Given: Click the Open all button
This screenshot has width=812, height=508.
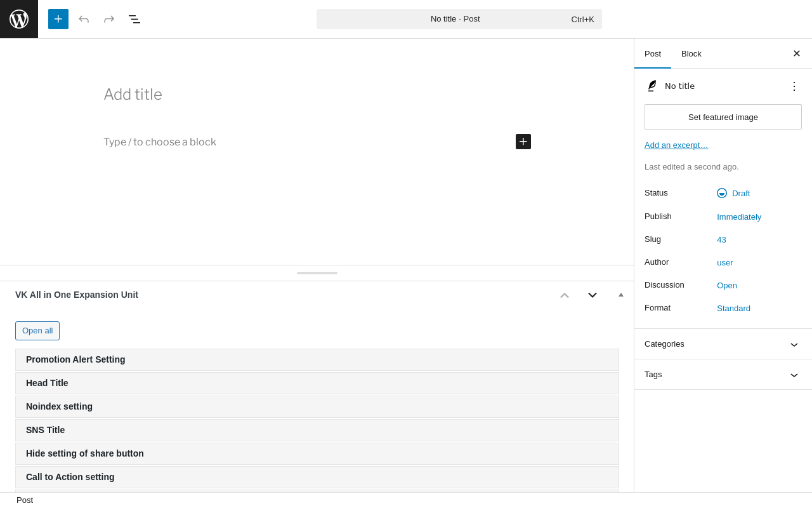Looking at the screenshot, I should tap(37, 331).
